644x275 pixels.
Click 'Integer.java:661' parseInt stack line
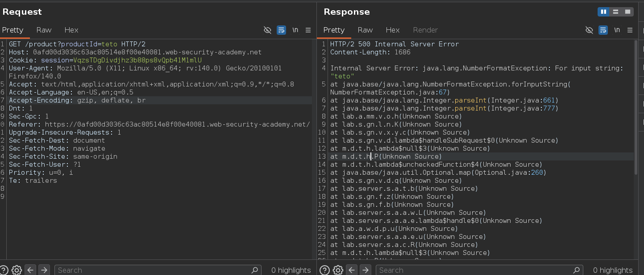(x=444, y=100)
